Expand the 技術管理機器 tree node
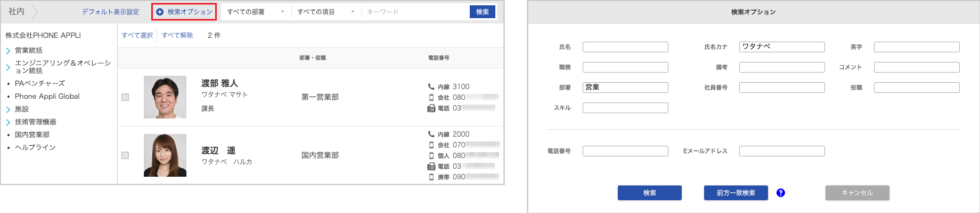The width and height of the screenshot is (980, 213). tap(8, 122)
